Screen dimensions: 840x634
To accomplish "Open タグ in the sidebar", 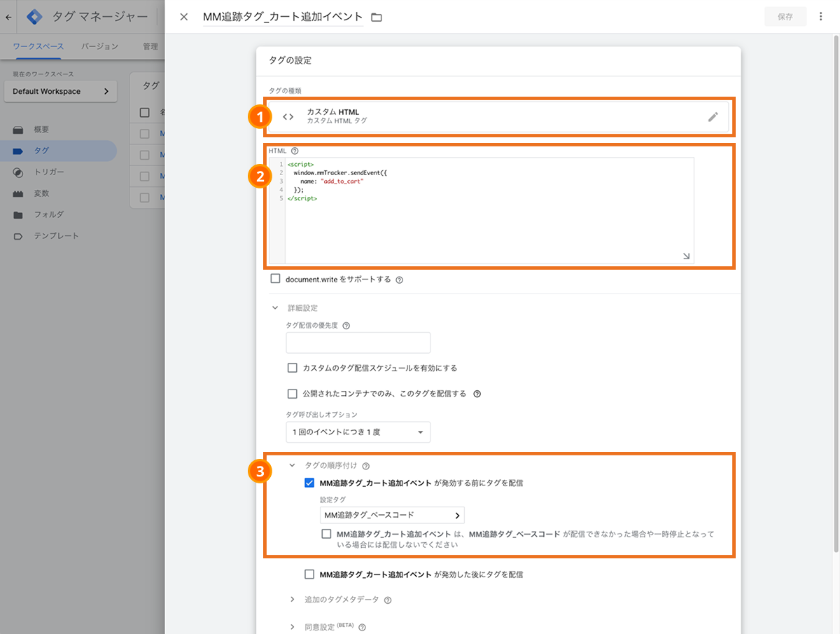I will pos(58,151).
